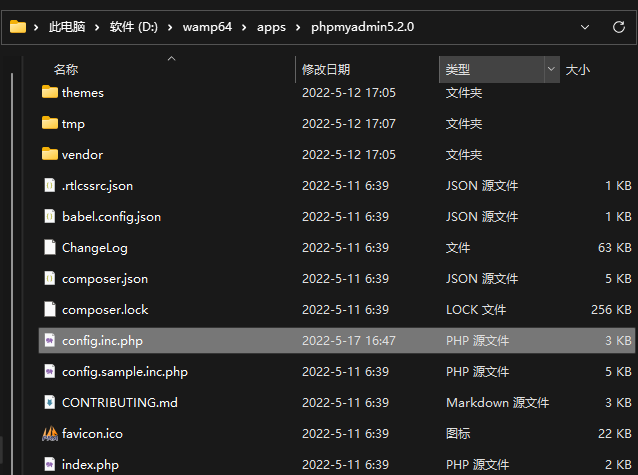
Task: Select the vendor folder icon
Action: click(50, 154)
